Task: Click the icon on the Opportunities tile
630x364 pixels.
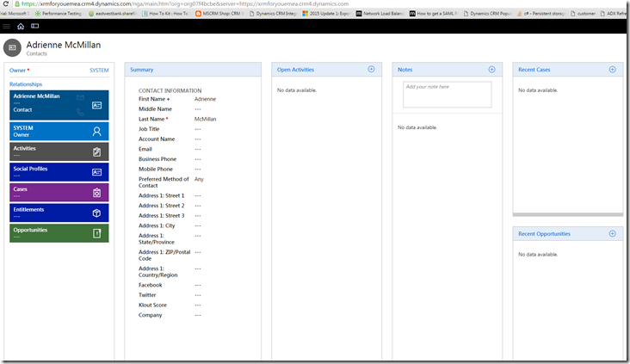Action: click(x=97, y=233)
